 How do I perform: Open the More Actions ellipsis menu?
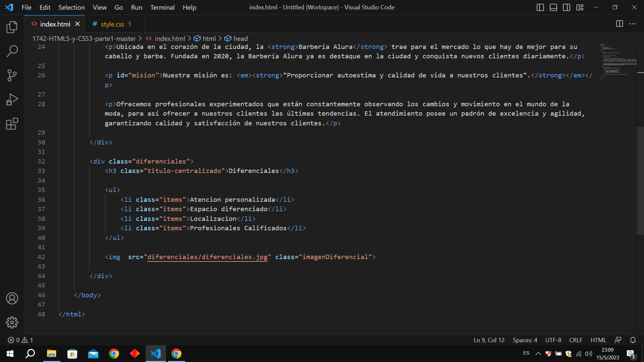tap(632, 24)
